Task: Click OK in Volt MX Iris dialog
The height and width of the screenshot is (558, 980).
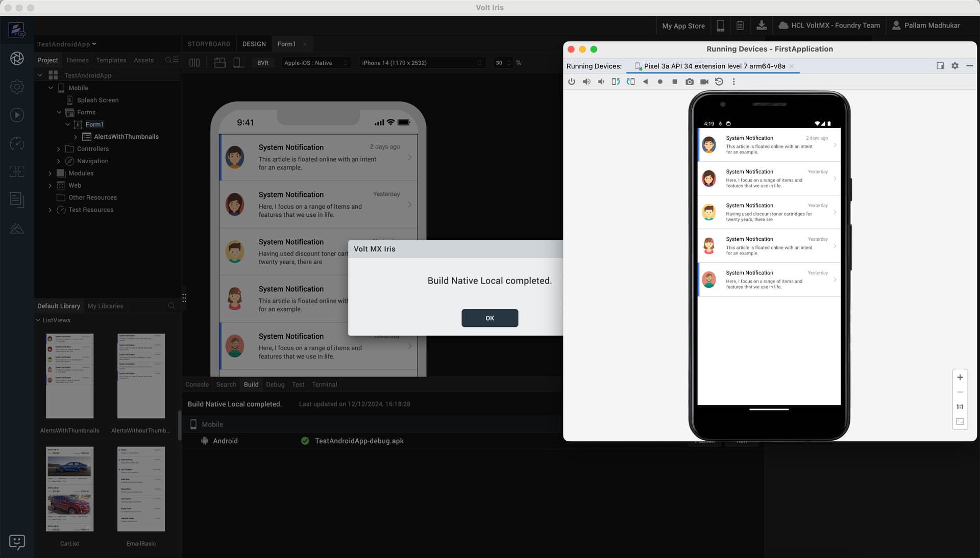Action: click(x=489, y=318)
